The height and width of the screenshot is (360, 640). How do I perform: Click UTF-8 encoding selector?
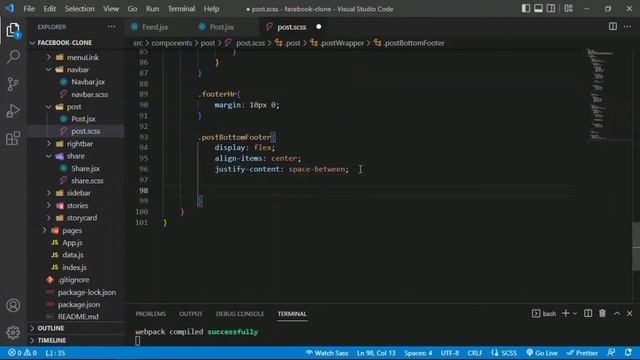click(x=450, y=353)
